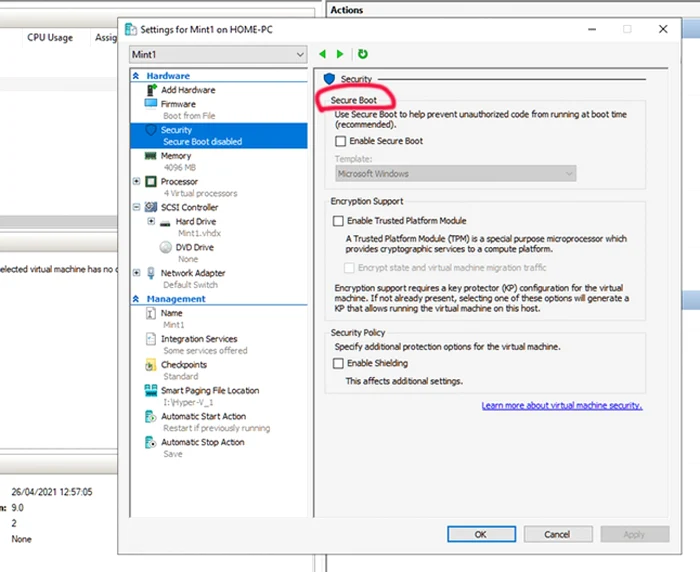Click the Apply button

[634, 534]
